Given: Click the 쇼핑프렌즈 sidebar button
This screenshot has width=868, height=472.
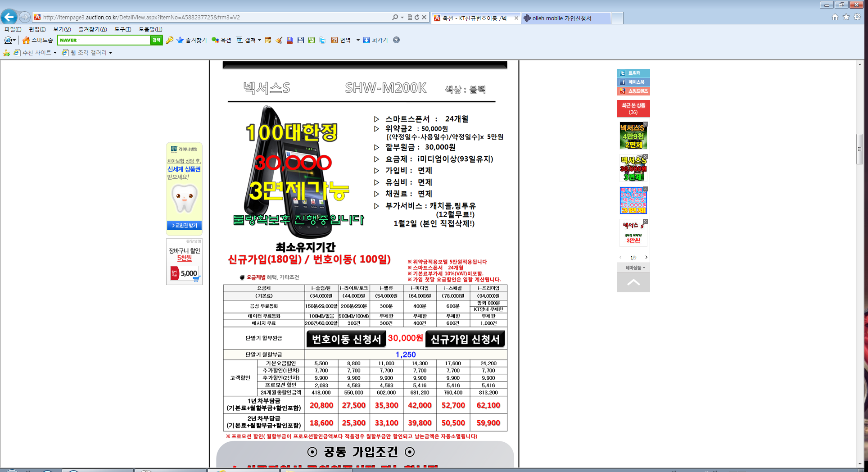Looking at the screenshot, I should pos(633,91).
